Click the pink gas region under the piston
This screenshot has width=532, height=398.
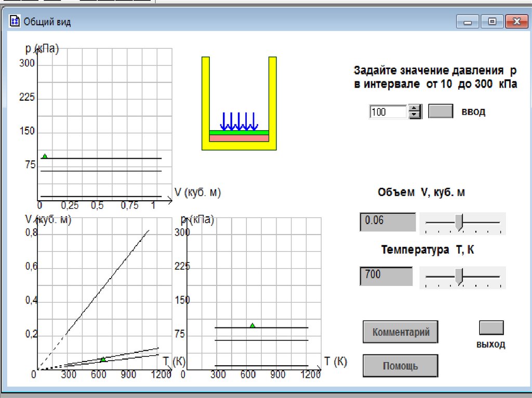[238, 139]
